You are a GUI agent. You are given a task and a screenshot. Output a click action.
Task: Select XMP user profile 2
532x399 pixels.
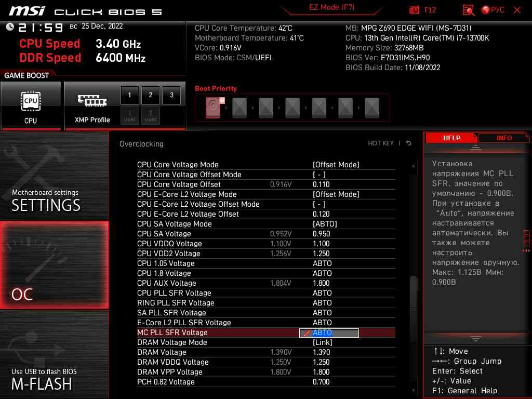tap(150, 115)
